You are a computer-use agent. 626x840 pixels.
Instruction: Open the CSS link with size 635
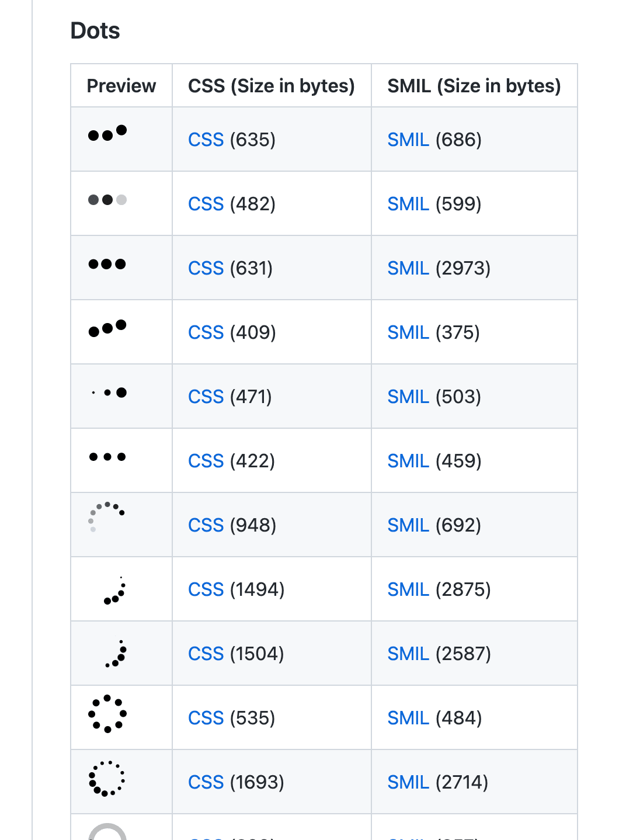click(206, 140)
